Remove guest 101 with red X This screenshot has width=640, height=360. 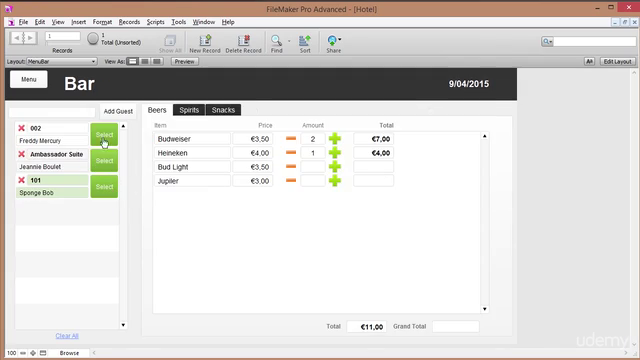tap(22, 180)
